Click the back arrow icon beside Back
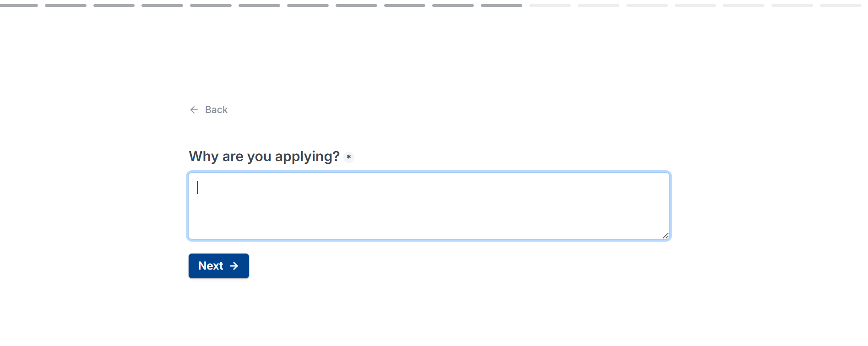The height and width of the screenshot is (346, 868). [194, 110]
